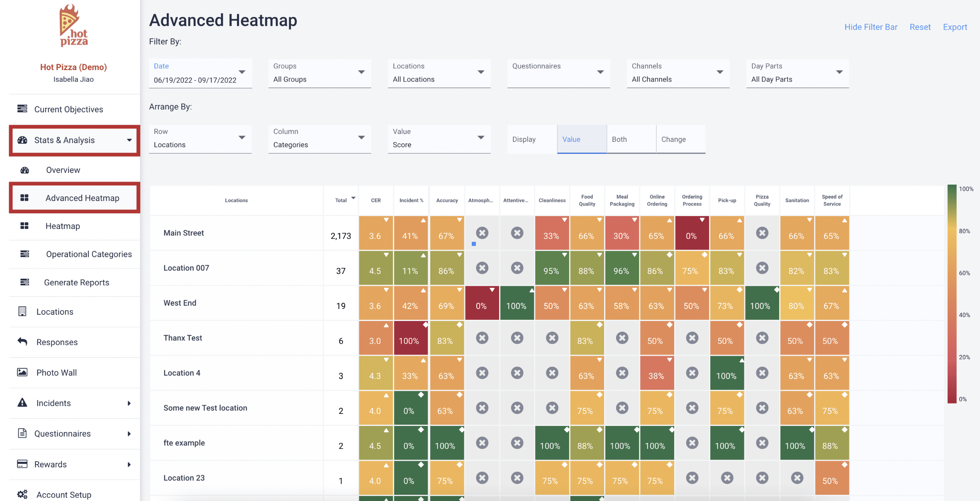Viewport: 980px width, 501px height.
Task: Click the no-data X in Location 23 Sanitation cell
Action: coord(797,478)
